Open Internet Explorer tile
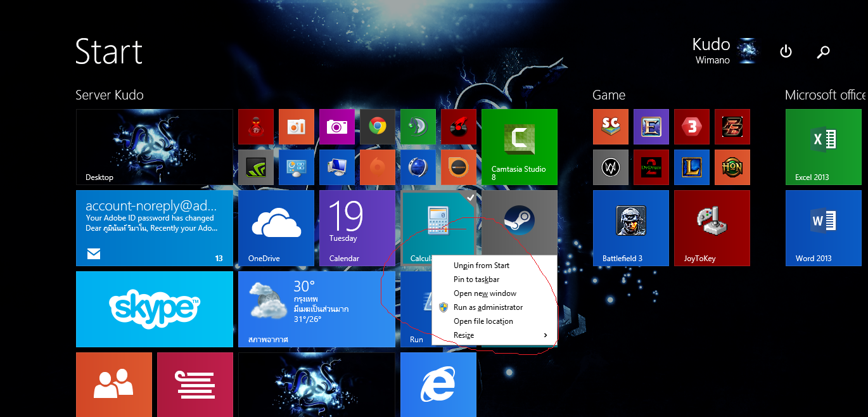This screenshot has height=417, width=868. (x=438, y=384)
